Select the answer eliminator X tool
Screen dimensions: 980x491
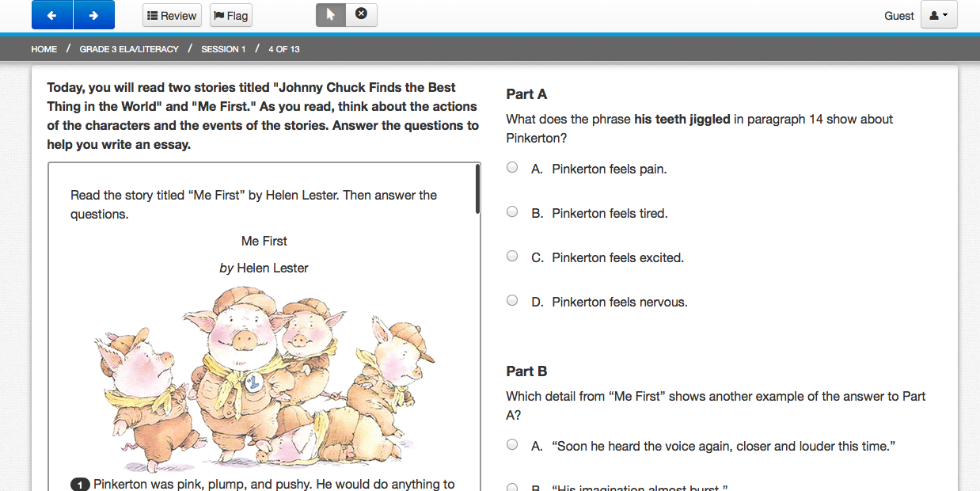pos(361,15)
